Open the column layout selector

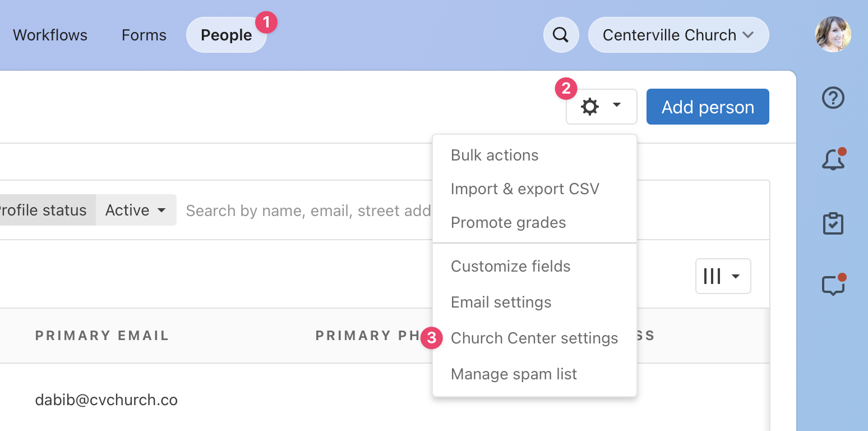[722, 276]
